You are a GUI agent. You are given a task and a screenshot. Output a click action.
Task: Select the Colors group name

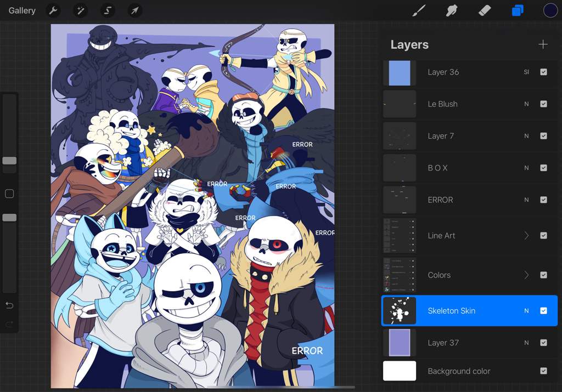439,275
